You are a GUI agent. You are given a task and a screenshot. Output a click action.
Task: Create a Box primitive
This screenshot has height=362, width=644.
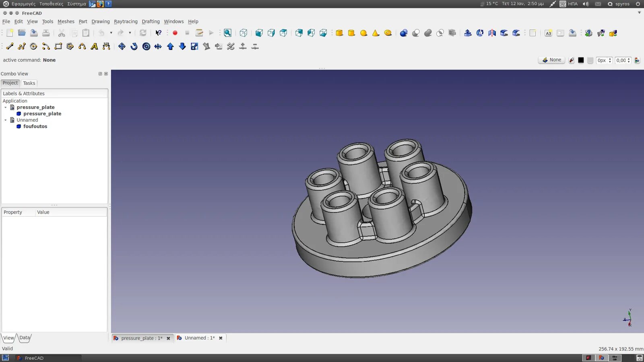339,33
